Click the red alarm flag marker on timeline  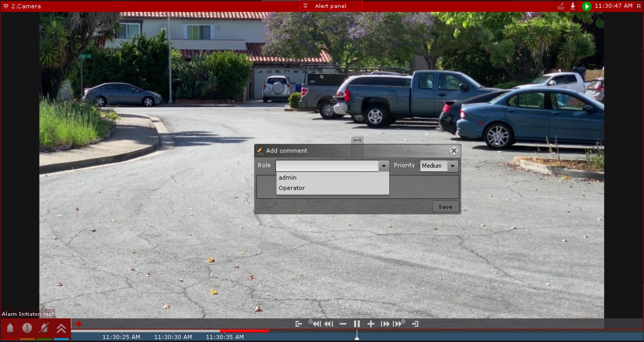click(78, 324)
